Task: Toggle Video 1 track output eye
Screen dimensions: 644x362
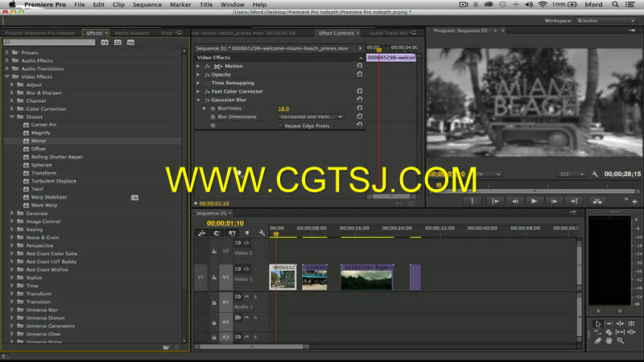Action: [246, 269]
